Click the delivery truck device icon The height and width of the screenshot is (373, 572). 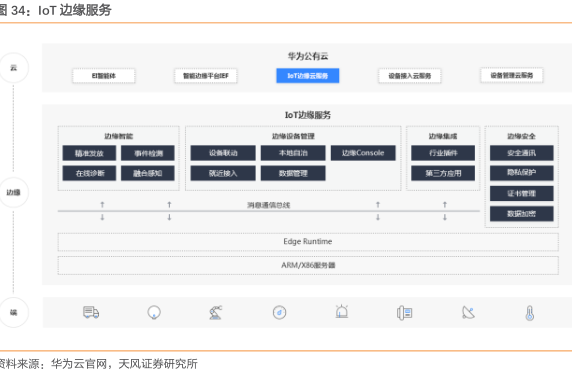[x=91, y=312]
